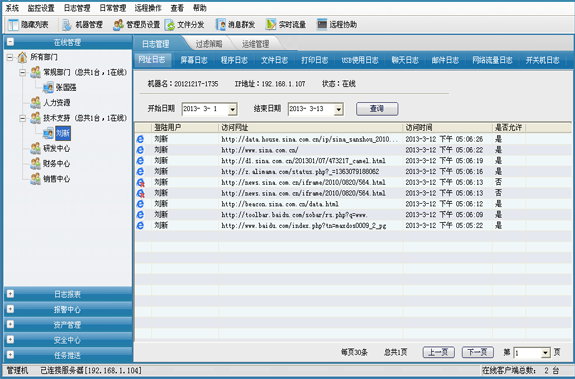Image resolution: width=575 pixels, height=379 pixels.
Task: Click the 是否允许 column header
Action: pos(509,128)
